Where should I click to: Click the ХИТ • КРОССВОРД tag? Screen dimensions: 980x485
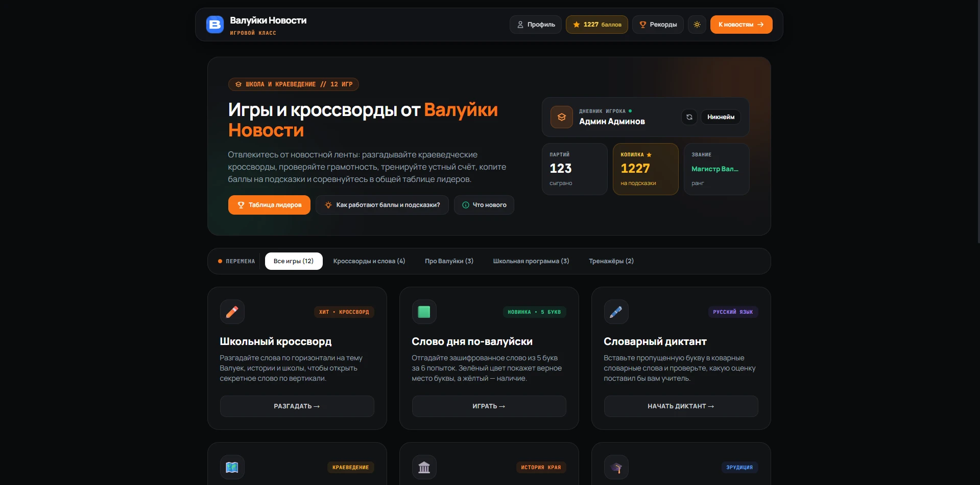click(344, 312)
